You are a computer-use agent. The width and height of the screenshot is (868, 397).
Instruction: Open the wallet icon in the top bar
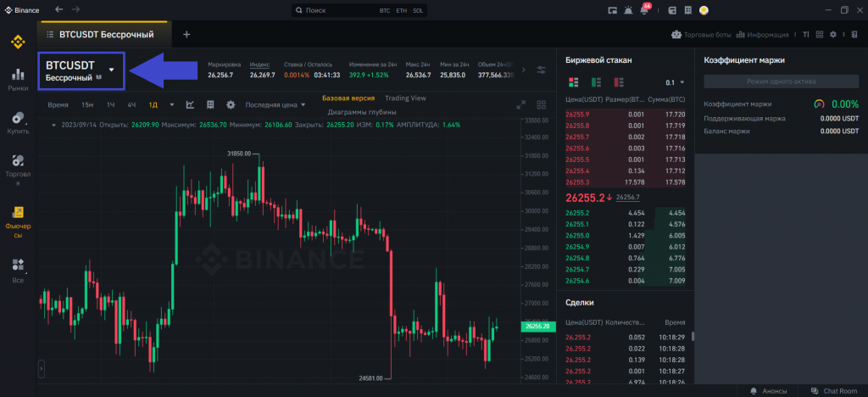[672, 10]
